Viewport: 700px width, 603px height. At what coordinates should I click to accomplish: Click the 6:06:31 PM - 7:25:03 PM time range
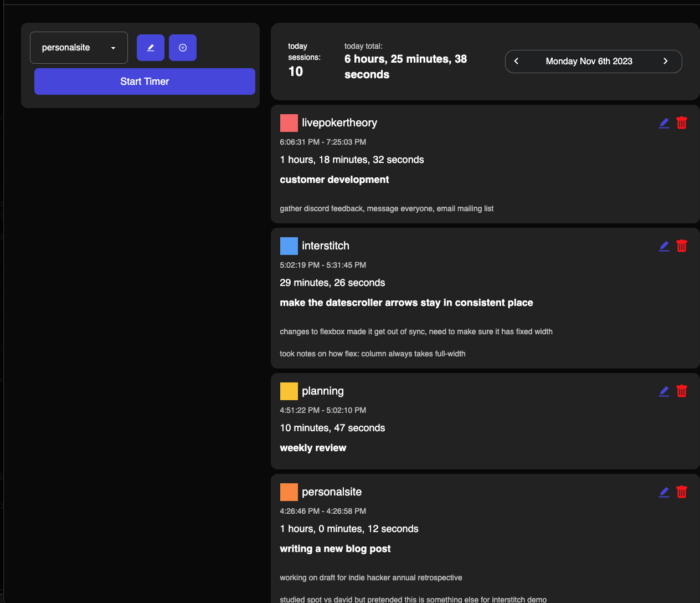pos(323,142)
